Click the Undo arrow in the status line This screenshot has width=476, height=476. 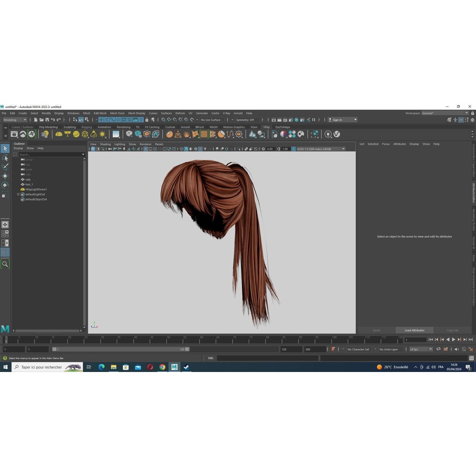(x=53, y=120)
